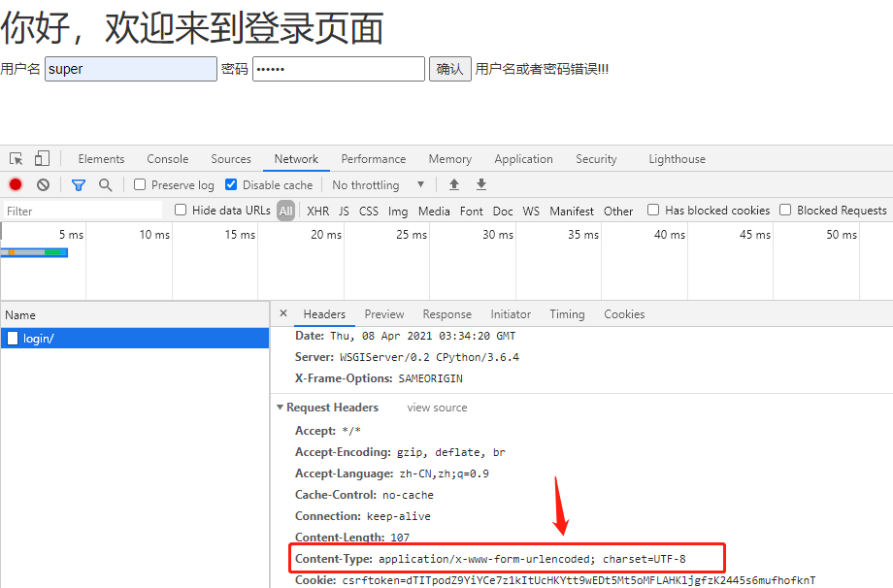Open the Lighthouse tab
The height and width of the screenshot is (588, 893).
(678, 159)
